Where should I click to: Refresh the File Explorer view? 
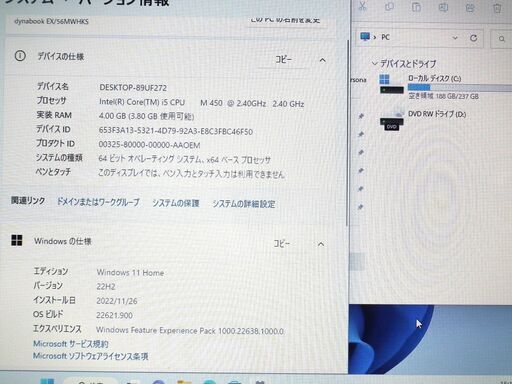pyautogui.click(x=473, y=38)
